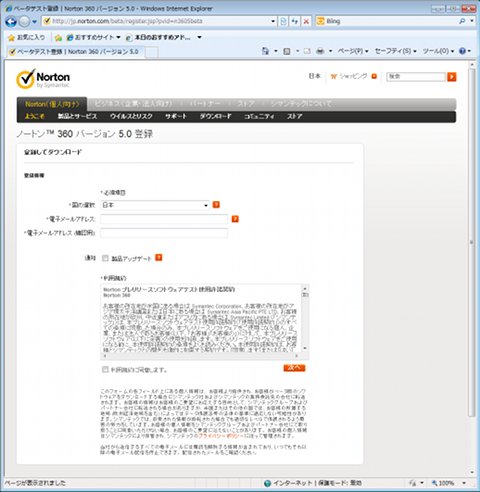Click the browser Forward arrow button
Viewport: 480px width, 492px height.
[x=24, y=22]
